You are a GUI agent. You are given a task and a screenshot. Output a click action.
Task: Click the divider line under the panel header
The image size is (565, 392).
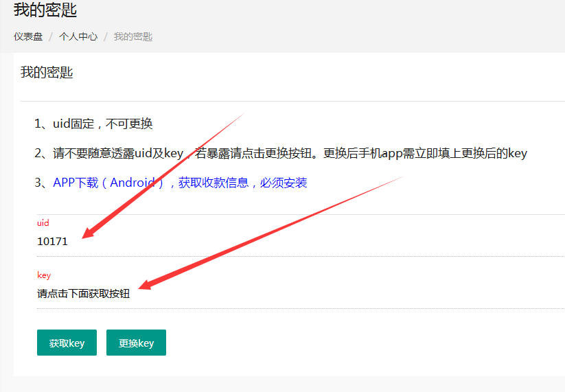pos(288,101)
